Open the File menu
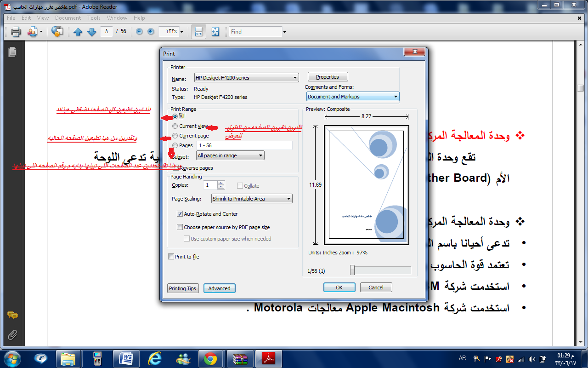588x368 pixels. pyautogui.click(x=11, y=18)
